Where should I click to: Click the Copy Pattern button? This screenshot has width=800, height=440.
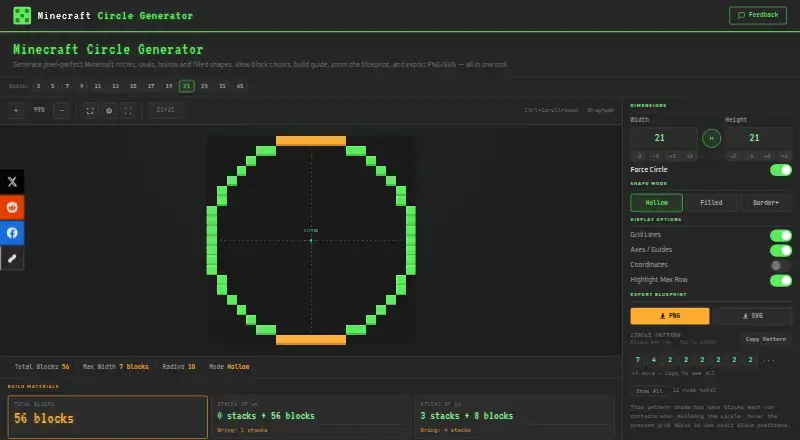click(x=766, y=339)
